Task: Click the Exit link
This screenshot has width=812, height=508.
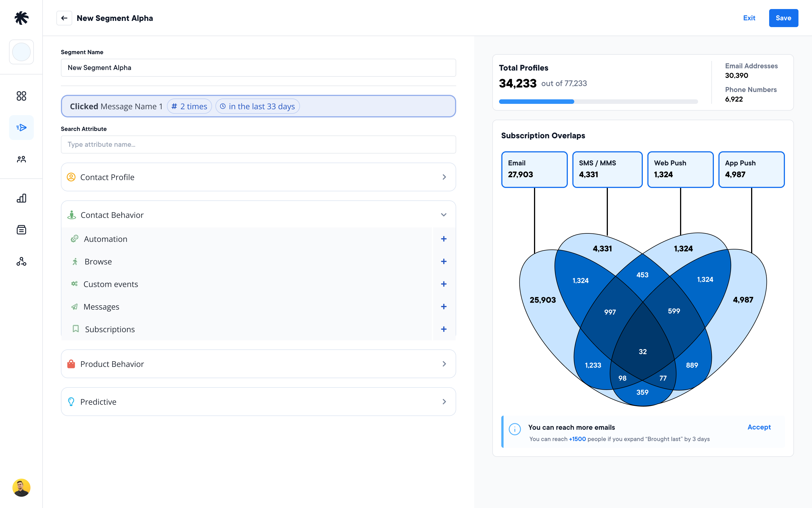Action: (749, 18)
